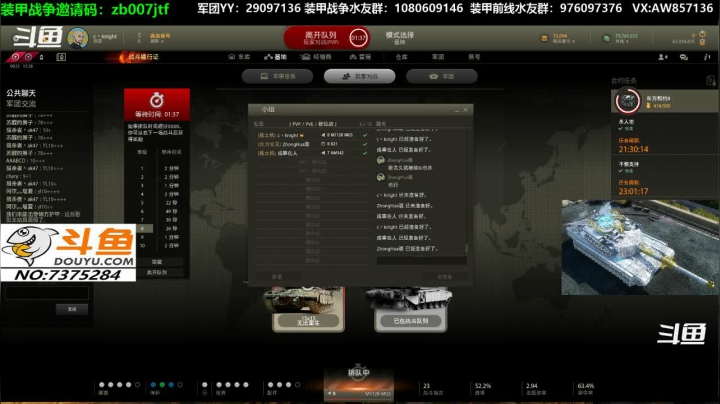Open the friends list icon in nav bar
This screenshot has width=720, height=404.
point(663,57)
